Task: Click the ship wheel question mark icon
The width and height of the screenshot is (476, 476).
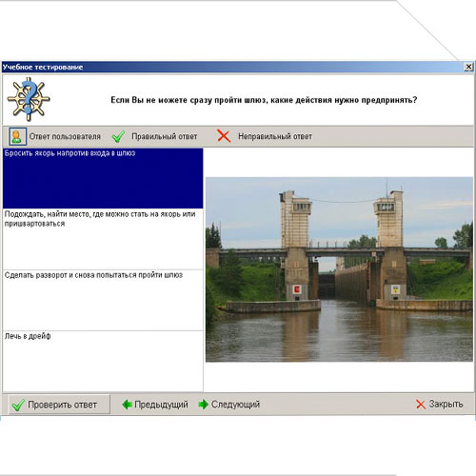Action: pos(29,99)
